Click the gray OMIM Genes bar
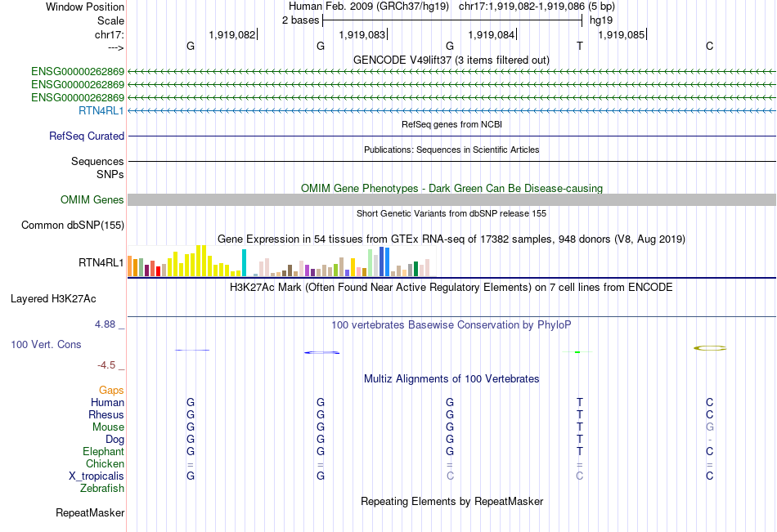Image resolution: width=777 pixels, height=532 pixels. [451, 199]
